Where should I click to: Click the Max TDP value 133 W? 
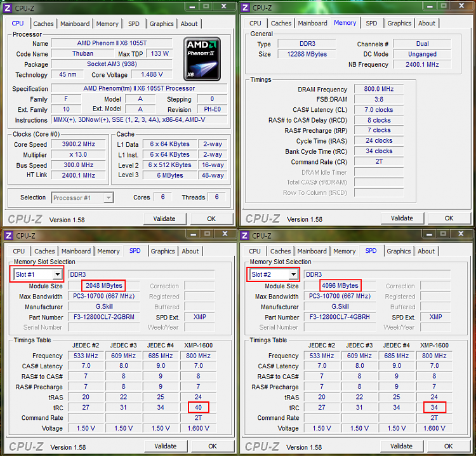coord(160,54)
